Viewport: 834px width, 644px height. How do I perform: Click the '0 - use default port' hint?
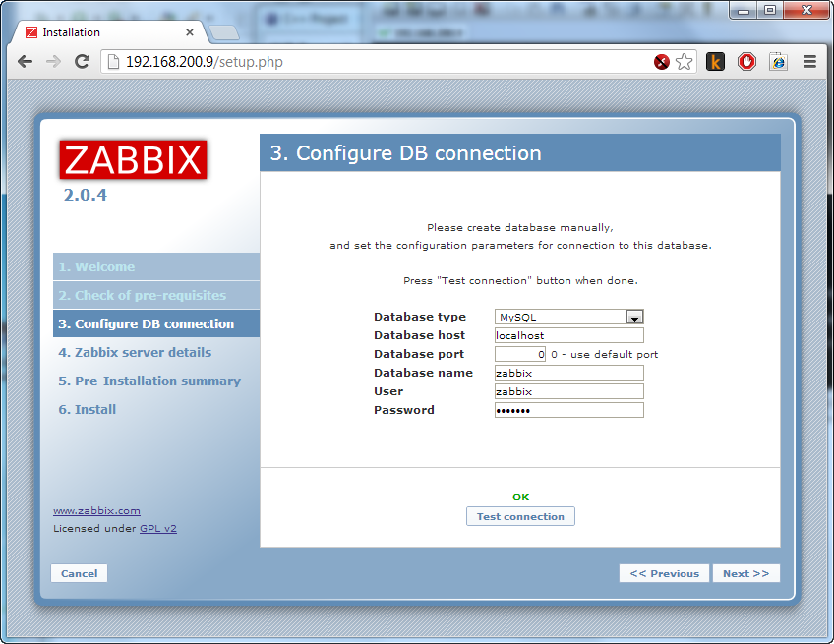[x=604, y=354]
